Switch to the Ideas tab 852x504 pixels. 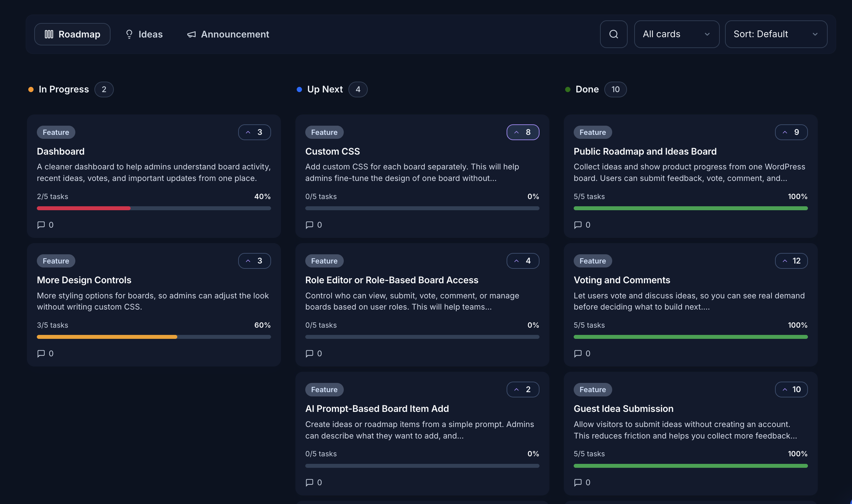144,34
